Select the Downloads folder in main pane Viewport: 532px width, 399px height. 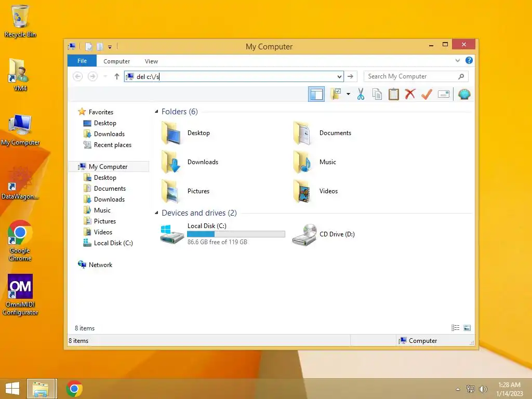point(190,162)
